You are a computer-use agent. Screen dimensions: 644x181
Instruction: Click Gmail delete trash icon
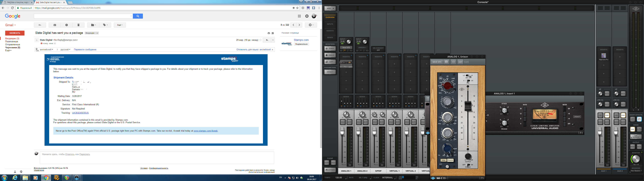click(x=78, y=25)
